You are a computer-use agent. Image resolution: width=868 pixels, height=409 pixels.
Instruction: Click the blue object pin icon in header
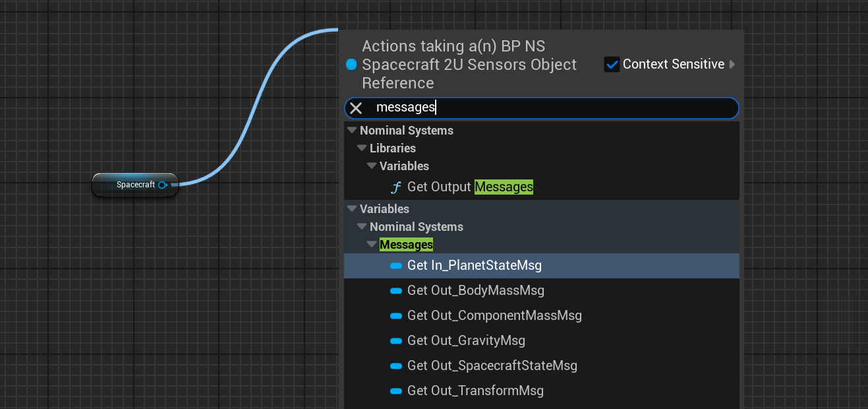click(x=351, y=64)
